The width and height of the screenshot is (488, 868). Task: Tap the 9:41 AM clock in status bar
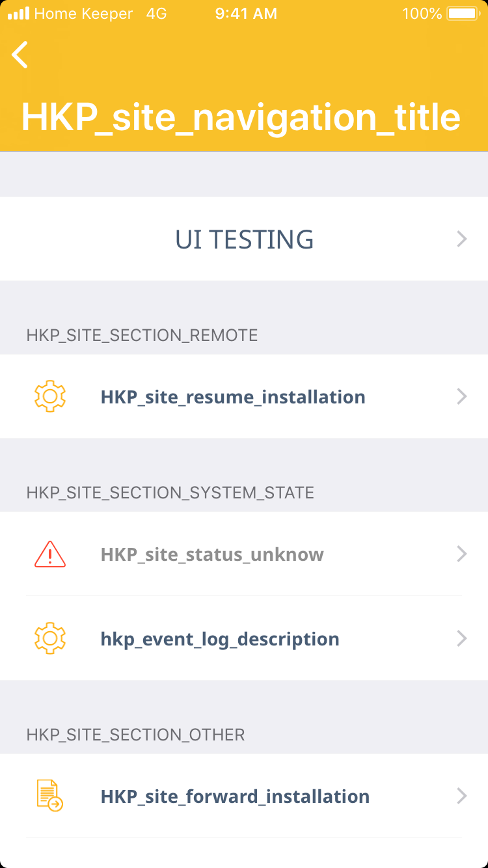(246, 14)
